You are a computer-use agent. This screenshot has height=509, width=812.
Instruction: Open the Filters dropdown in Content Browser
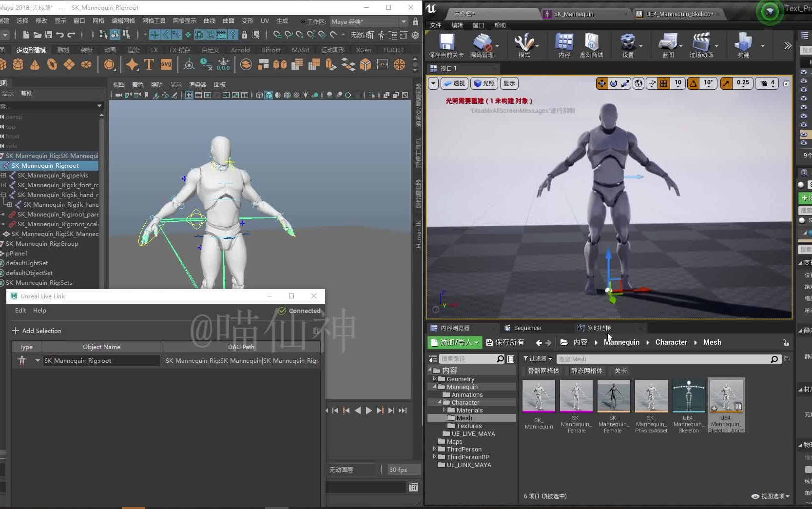click(538, 359)
